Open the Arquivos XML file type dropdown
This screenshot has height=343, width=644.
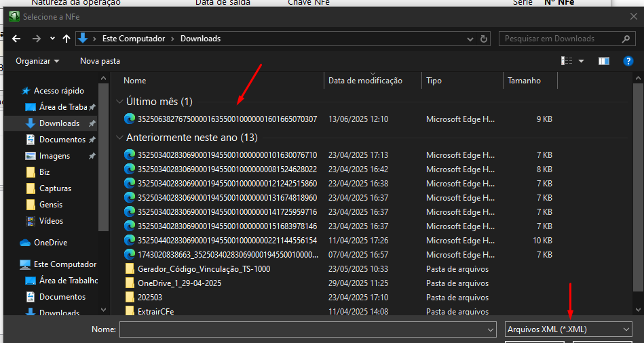pos(568,329)
